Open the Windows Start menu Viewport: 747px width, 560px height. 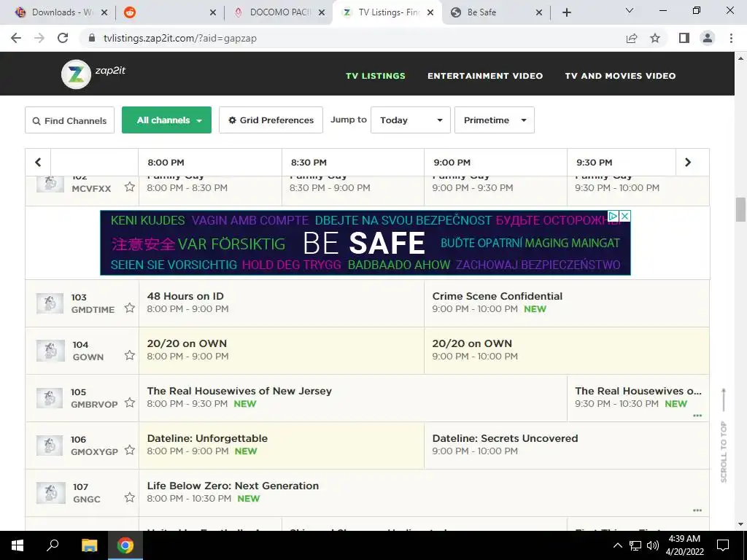coord(18,545)
